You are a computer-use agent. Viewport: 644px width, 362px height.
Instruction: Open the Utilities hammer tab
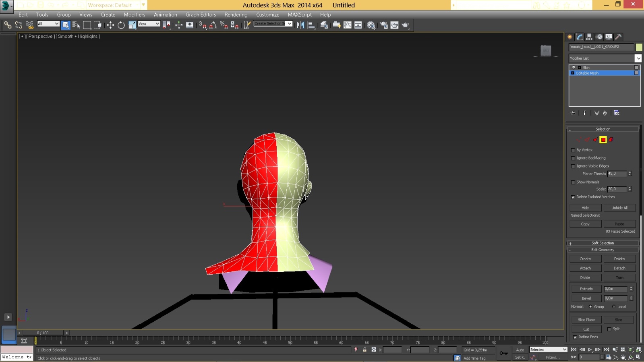tap(619, 37)
